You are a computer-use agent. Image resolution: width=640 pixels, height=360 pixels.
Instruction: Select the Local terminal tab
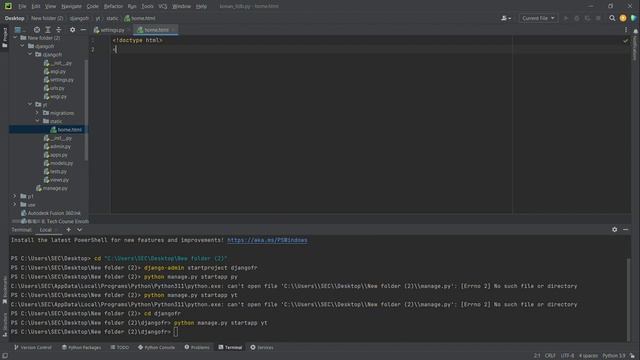(46, 230)
